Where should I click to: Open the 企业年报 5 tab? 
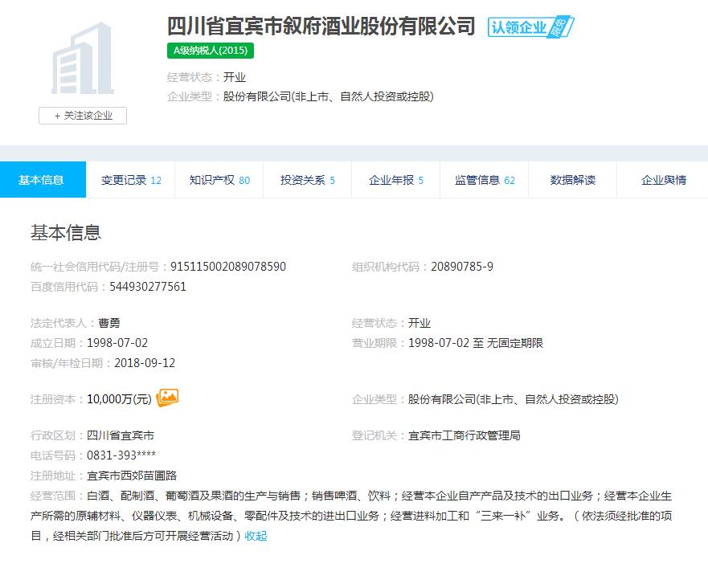[x=396, y=180]
